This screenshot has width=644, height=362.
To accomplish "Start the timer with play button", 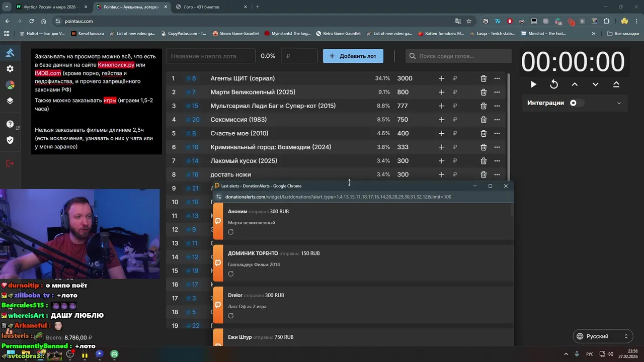I will point(533,84).
